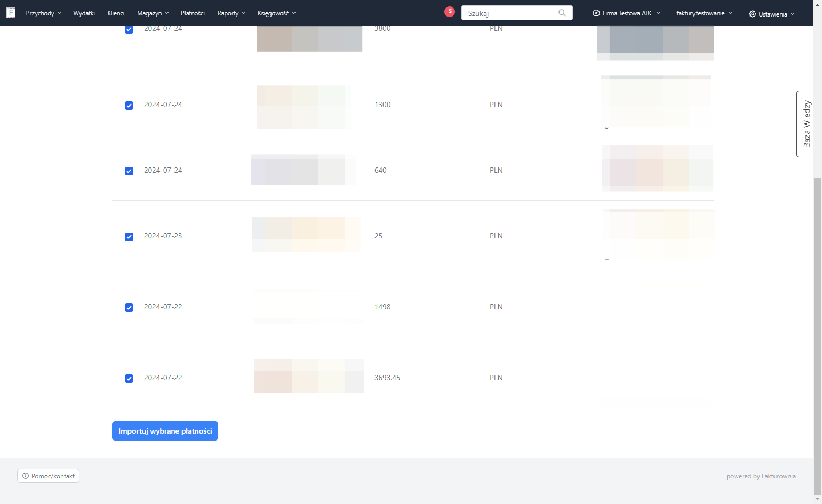The height and width of the screenshot is (504, 822).
Task: Navigate to Płatności
Action: (x=193, y=13)
